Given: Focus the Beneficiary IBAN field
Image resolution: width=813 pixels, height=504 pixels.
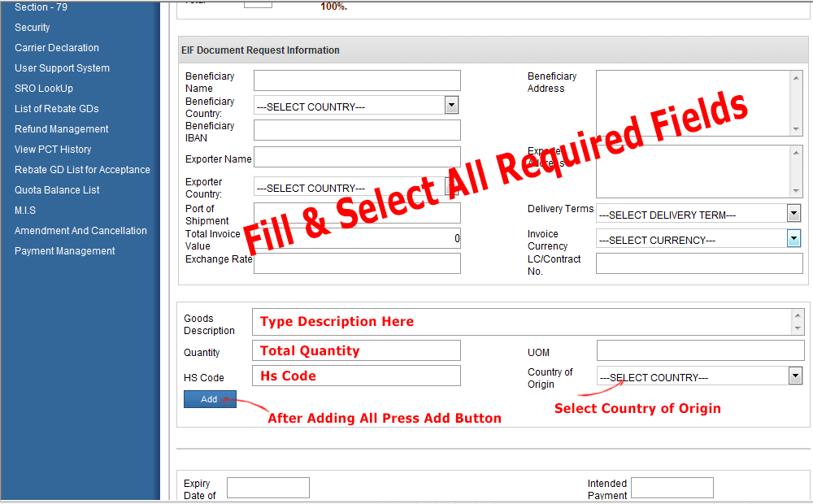Looking at the screenshot, I should coord(357,130).
